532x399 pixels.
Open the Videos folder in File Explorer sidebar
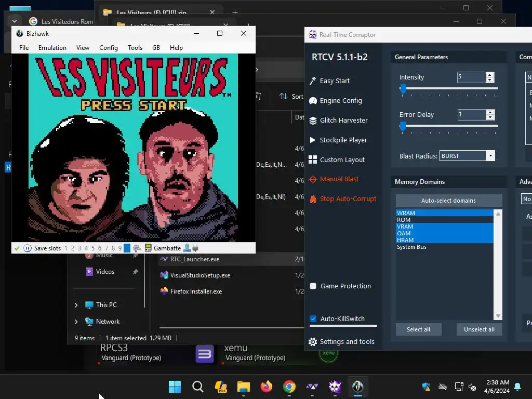(105, 271)
